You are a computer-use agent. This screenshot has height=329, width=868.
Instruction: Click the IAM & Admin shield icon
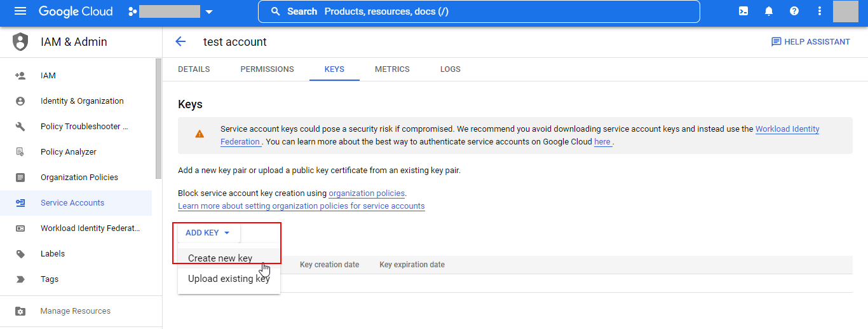click(x=21, y=42)
